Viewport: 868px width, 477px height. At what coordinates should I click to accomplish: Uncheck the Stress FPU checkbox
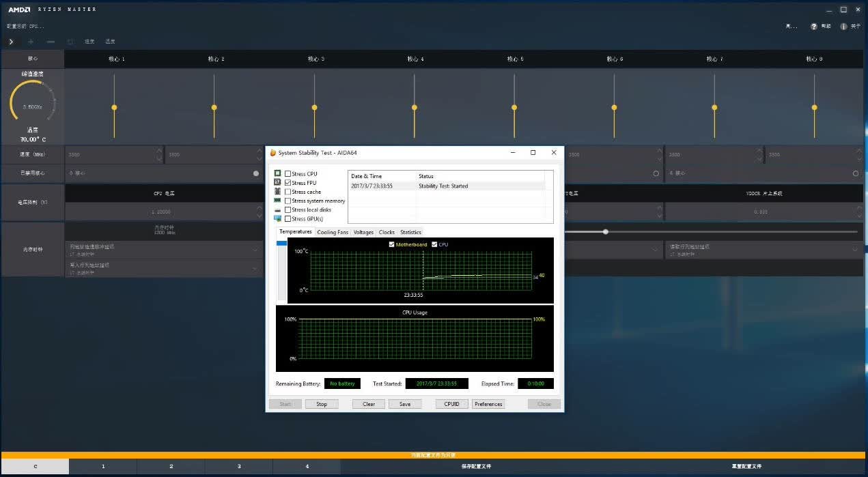coord(288,183)
